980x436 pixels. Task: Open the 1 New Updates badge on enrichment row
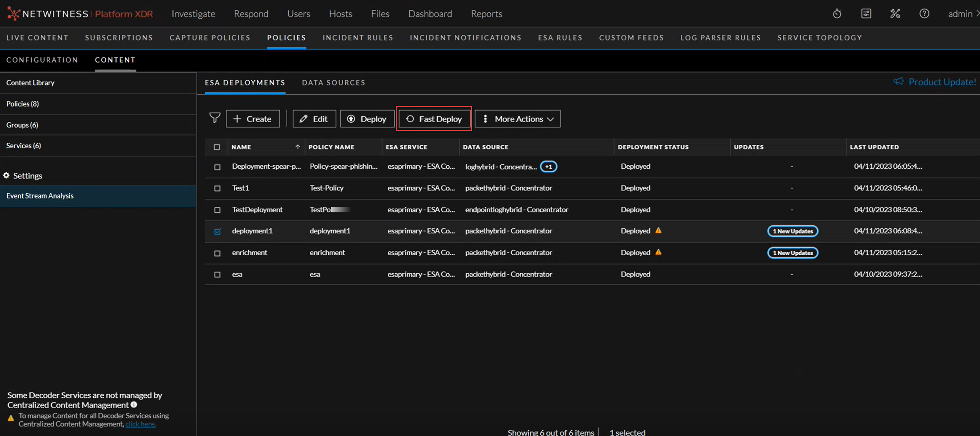click(792, 252)
